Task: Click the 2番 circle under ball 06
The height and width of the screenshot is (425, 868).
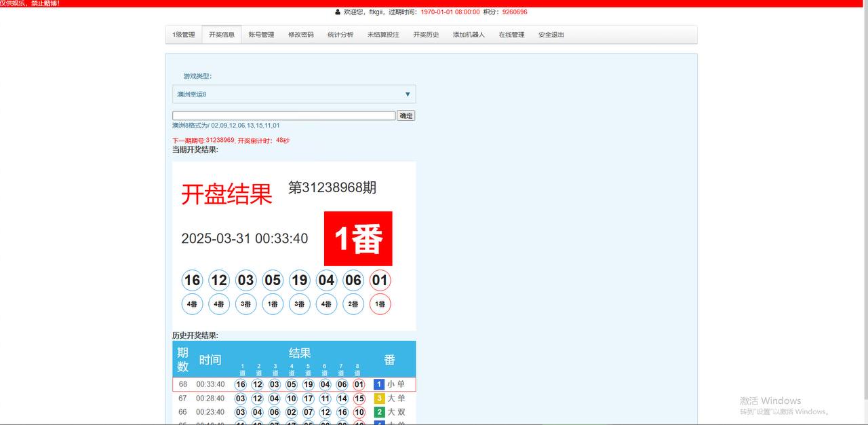Action: [353, 304]
